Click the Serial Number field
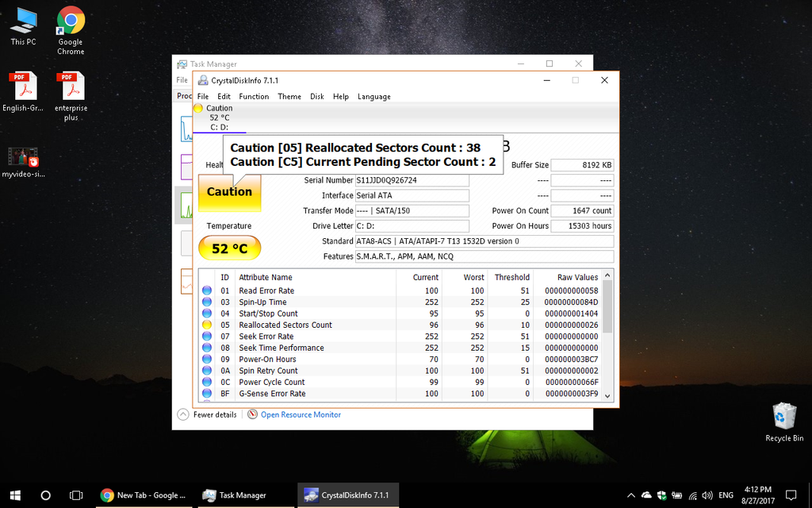This screenshot has height=508, width=812. [412, 180]
